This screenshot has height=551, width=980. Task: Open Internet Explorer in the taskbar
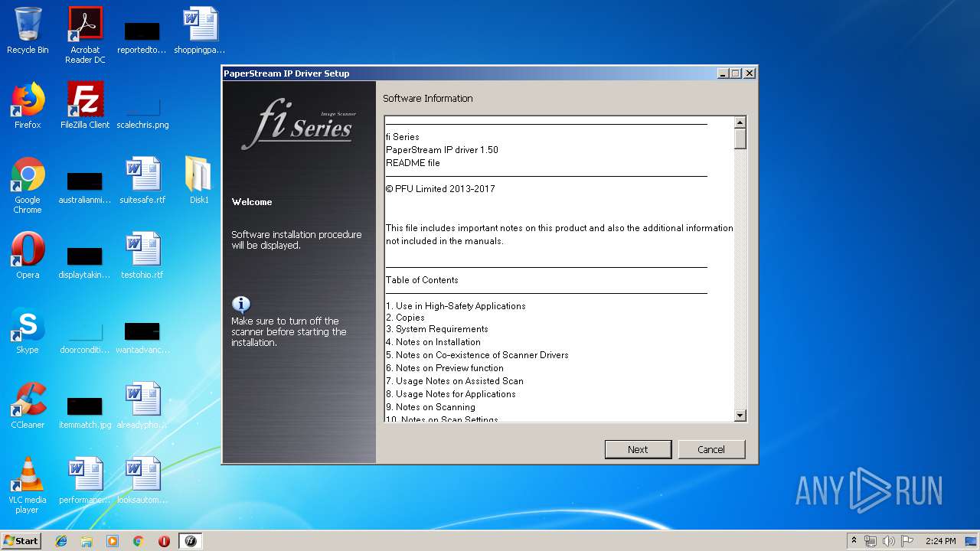pyautogui.click(x=61, y=541)
